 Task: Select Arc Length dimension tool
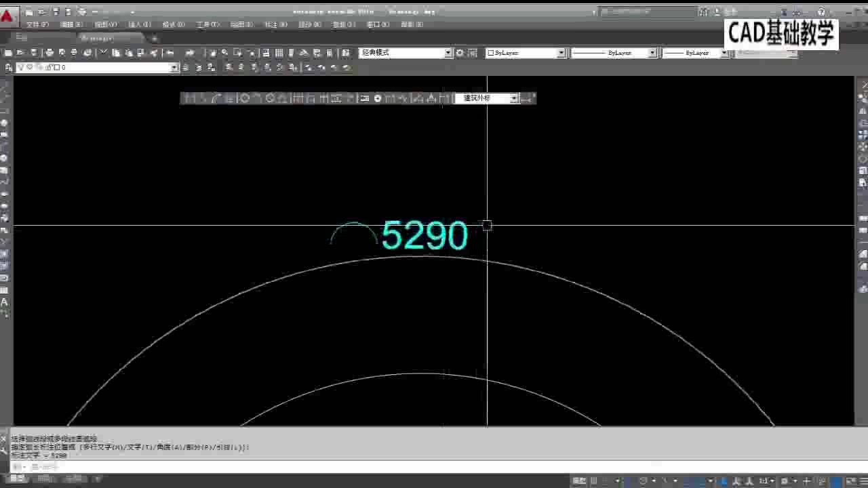point(217,98)
